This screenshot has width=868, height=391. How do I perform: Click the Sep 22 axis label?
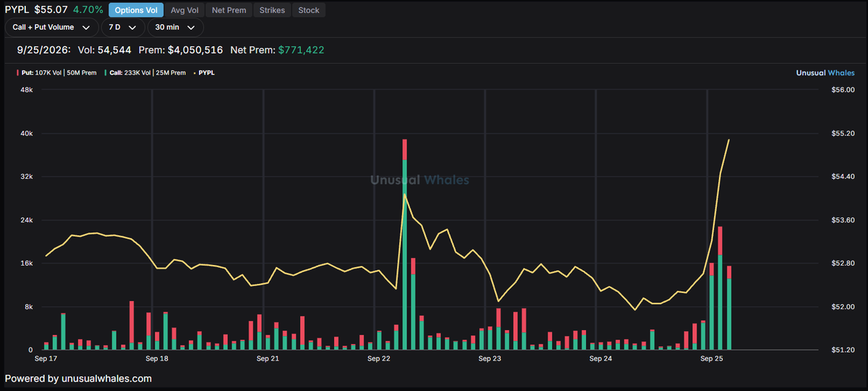(x=379, y=358)
